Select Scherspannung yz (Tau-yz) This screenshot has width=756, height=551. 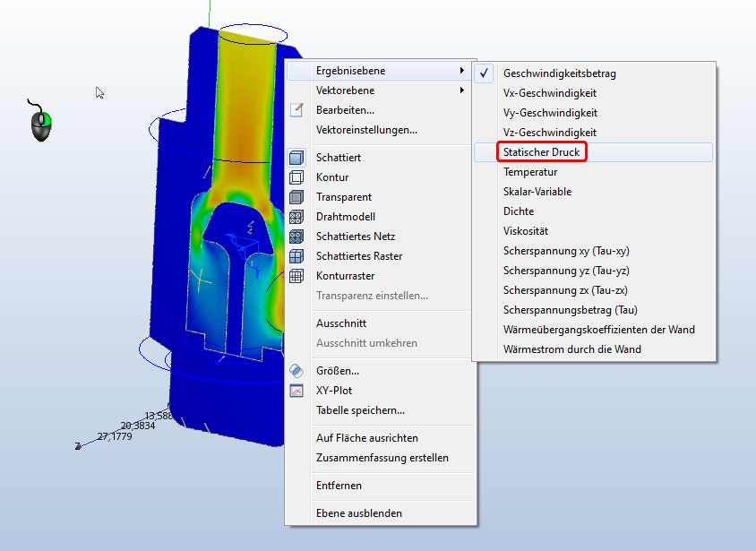[594, 271]
